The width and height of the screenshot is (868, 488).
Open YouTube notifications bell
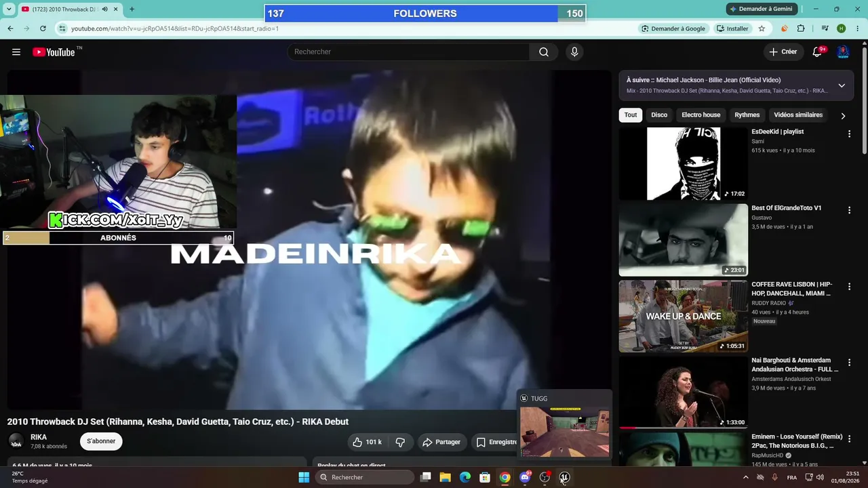(817, 52)
